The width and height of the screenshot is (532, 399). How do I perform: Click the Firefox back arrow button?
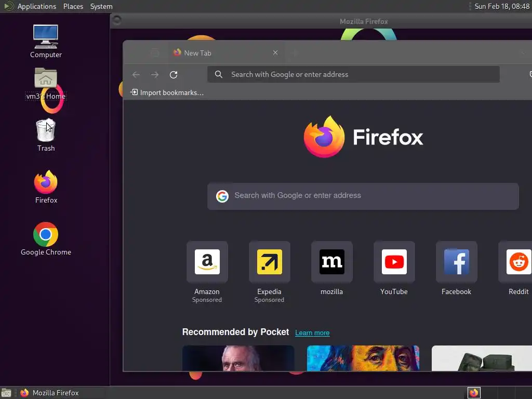(136, 75)
